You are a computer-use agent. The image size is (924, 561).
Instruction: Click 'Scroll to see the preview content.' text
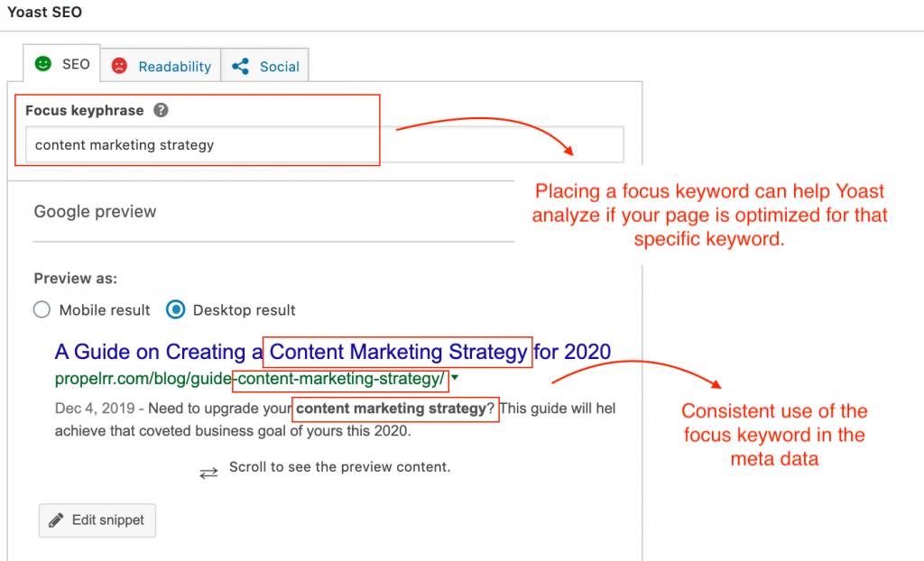340,466
